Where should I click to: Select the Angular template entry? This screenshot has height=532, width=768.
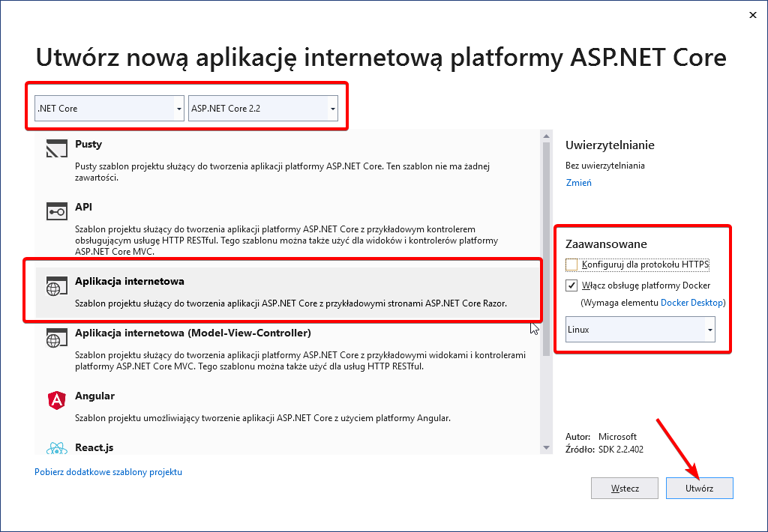[94, 396]
